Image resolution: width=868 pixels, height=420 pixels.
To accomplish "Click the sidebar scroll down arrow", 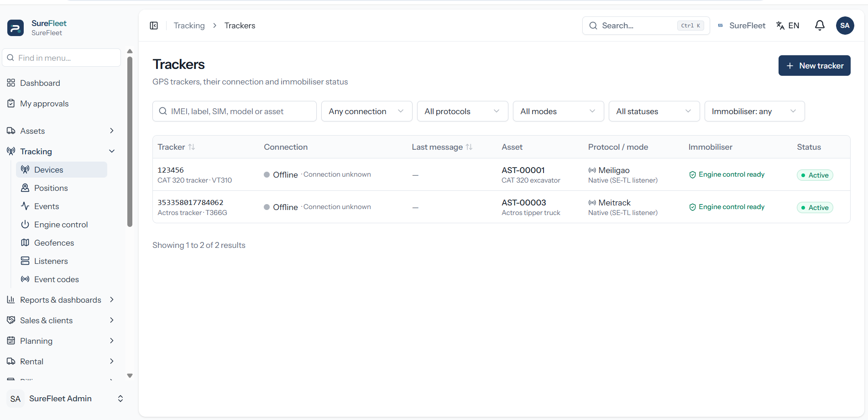I will [x=130, y=376].
